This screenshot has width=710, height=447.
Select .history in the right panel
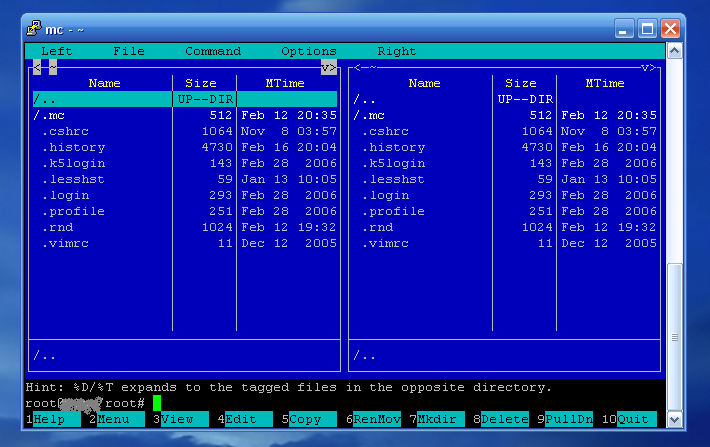click(505, 147)
